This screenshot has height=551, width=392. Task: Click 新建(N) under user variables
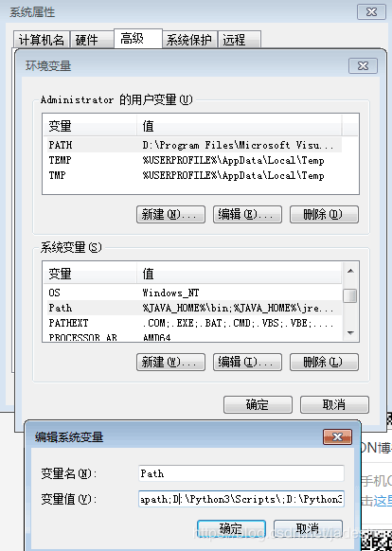click(x=170, y=214)
